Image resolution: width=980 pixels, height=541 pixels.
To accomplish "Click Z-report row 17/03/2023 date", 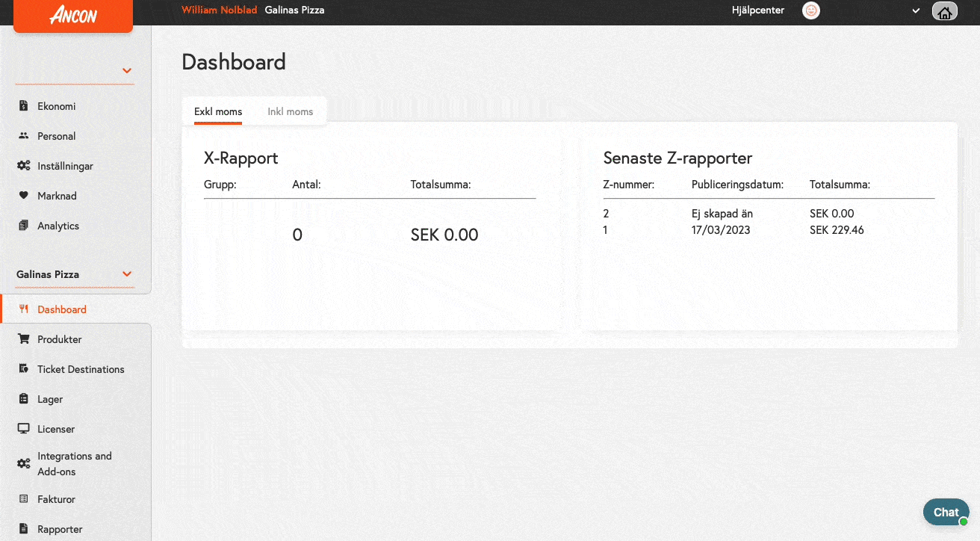I will point(721,230).
